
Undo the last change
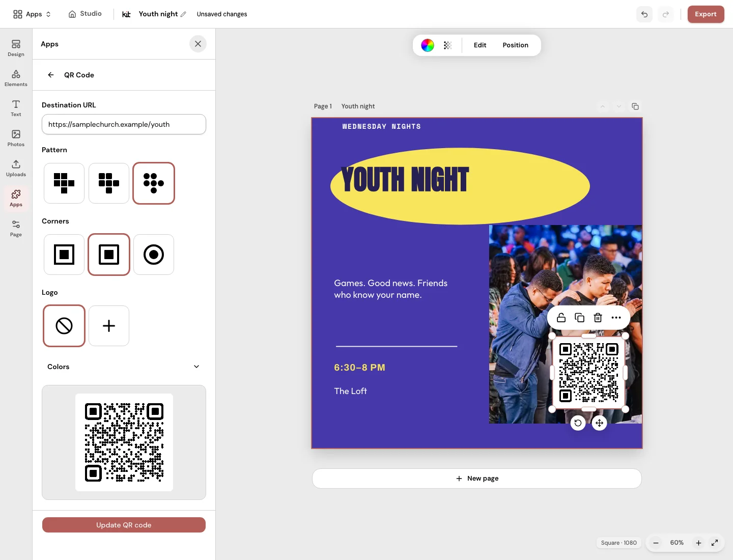tap(644, 14)
